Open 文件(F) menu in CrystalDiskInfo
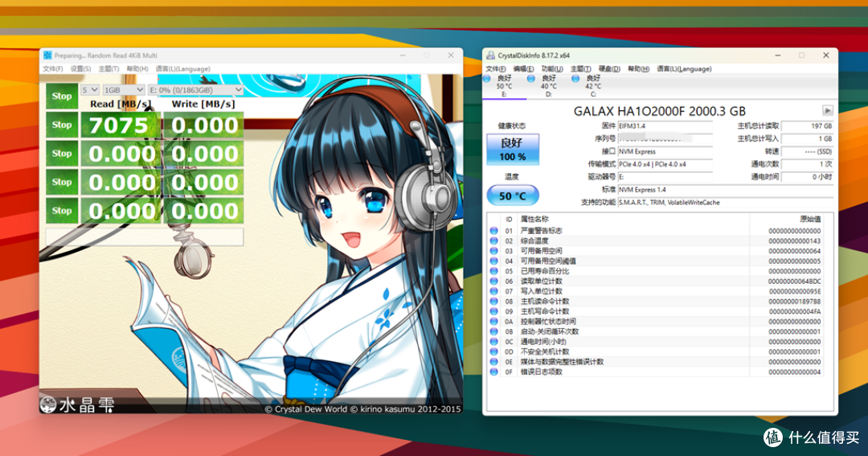The width and height of the screenshot is (868, 456). [495, 68]
